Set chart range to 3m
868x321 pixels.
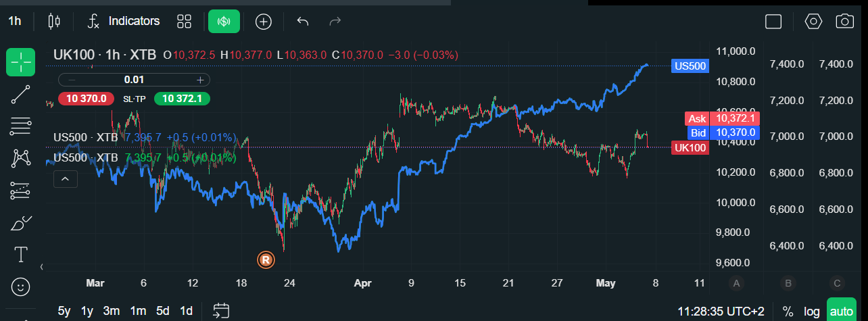(x=112, y=311)
